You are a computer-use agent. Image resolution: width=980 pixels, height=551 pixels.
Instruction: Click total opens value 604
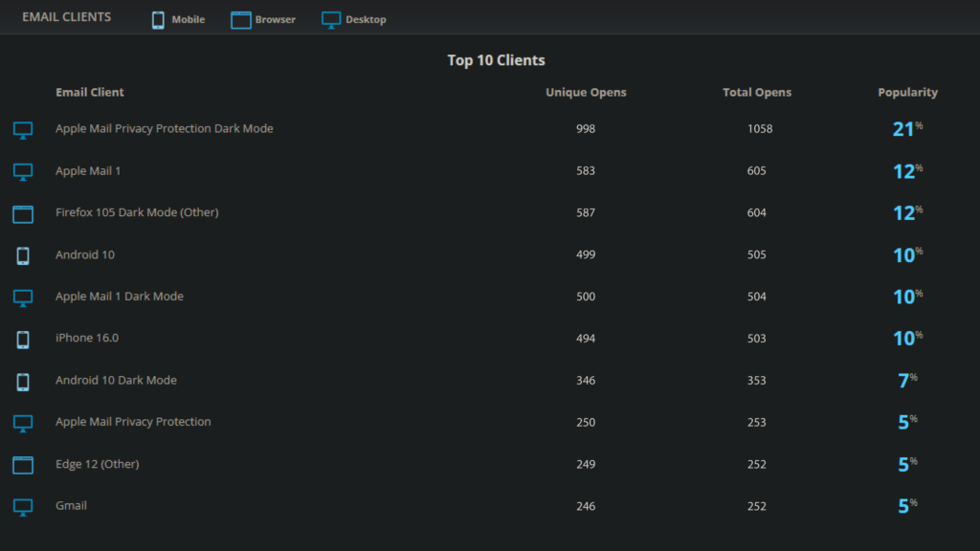point(756,212)
